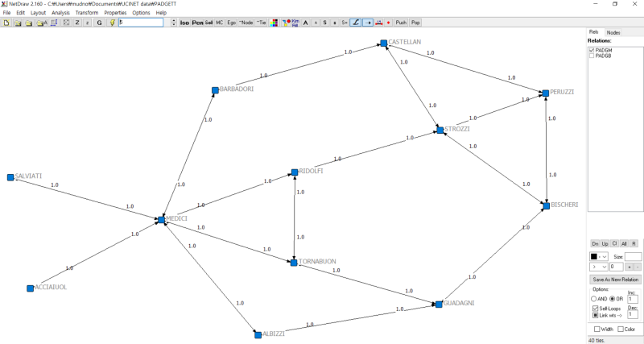Screen dimensions: 644x344
Task: Click the red dot toolbar icon
Action: [389, 23]
